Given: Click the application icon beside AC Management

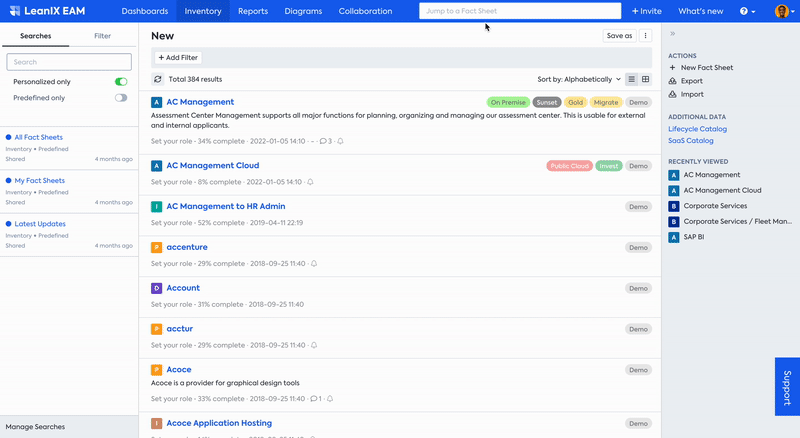Looking at the screenshot, I should [x=157, y=102].
